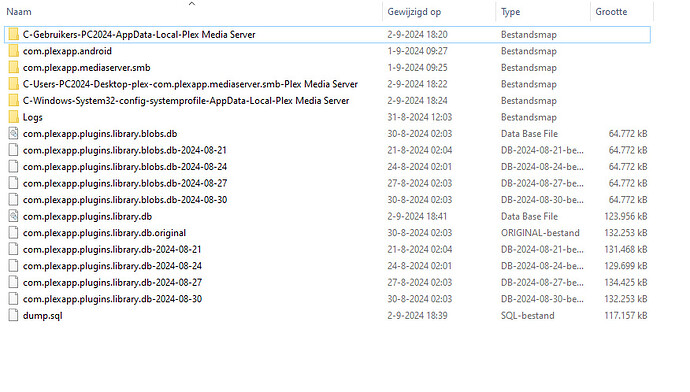Click the com.plexapp.android folder icon
This screenshot has width=690, height=392.
tap(14, 51)
